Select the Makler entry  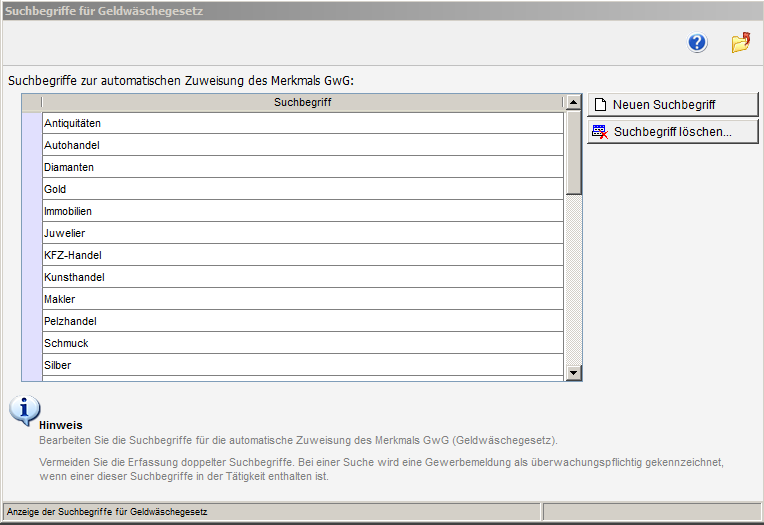(x=302, y=299)
